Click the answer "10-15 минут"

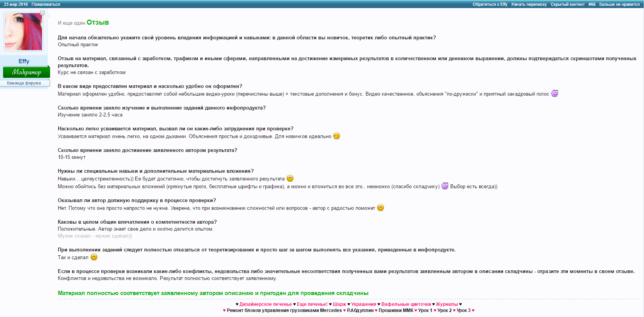[72, 157]
